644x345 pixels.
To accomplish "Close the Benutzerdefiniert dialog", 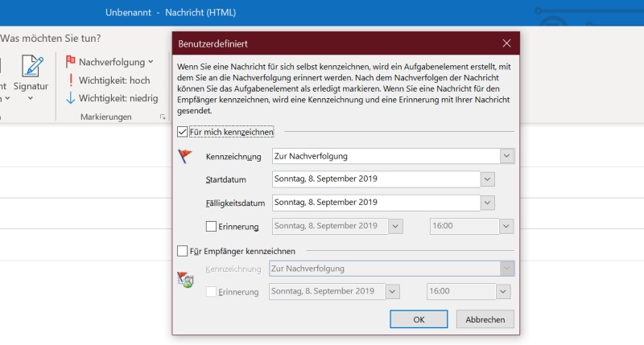I will coord(506,43).
